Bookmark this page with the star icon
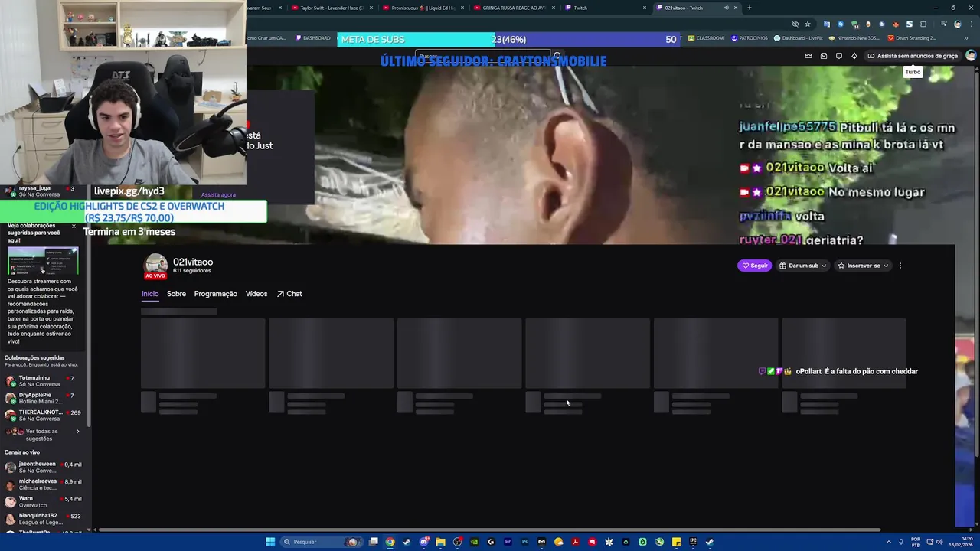The width and height of the screenshot is (980, 551). tap(807, 24)
